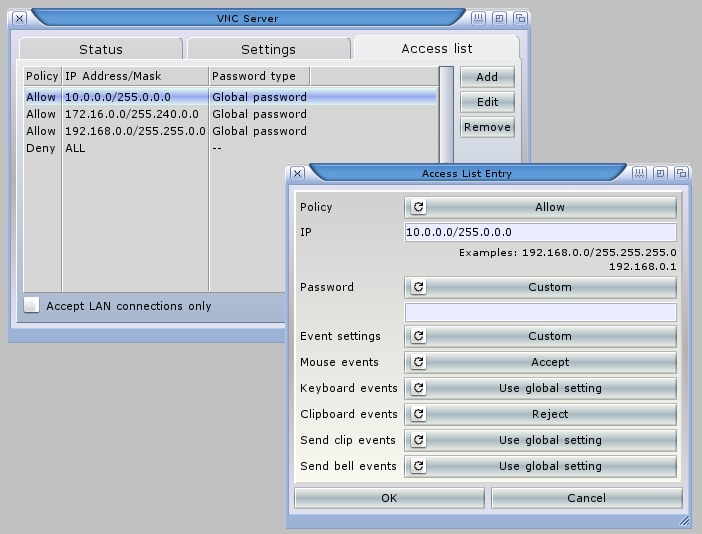The height and width of the screenshot is (534, 702).
Task: Enable Accept LAN connections only checkbox
Action: 32,306
